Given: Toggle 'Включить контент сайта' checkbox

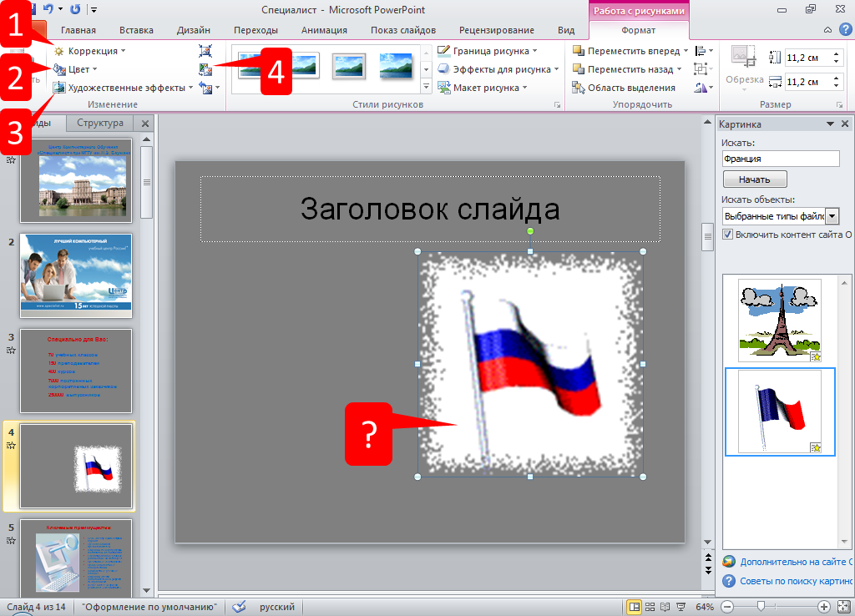Looking at the screenshot, I should click(x=727, y=235).
